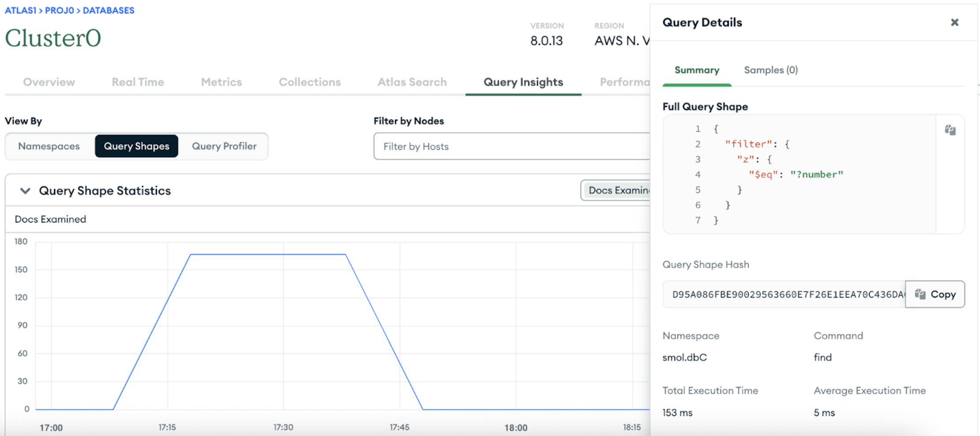
Task: Open the Atlas Search tab
Action: tap(412, 82)
